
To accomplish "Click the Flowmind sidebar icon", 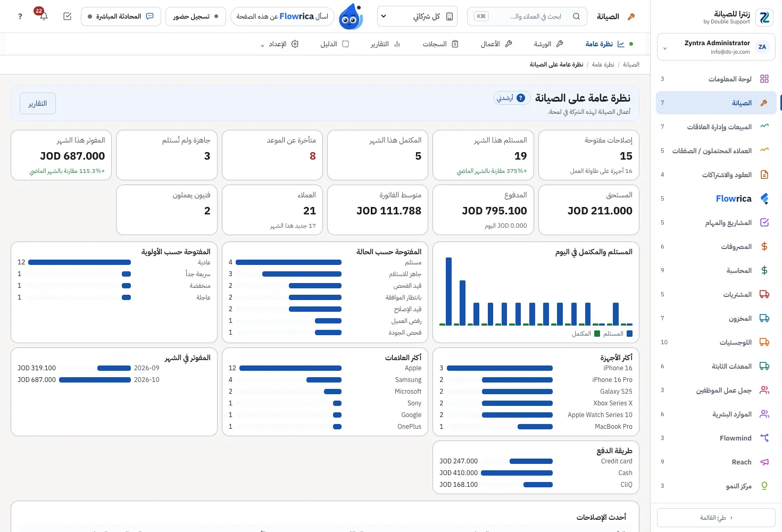I will pos(764,438).
